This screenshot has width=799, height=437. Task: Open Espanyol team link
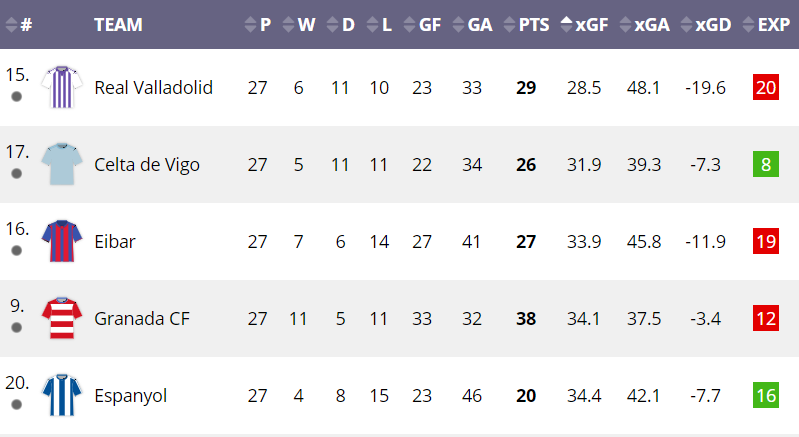[130, 396]
